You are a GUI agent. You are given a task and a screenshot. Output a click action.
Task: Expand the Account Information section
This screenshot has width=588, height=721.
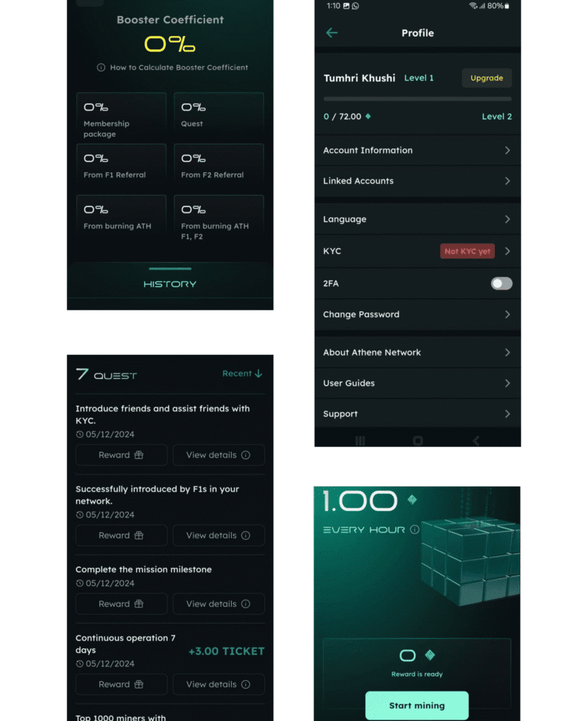418,150
